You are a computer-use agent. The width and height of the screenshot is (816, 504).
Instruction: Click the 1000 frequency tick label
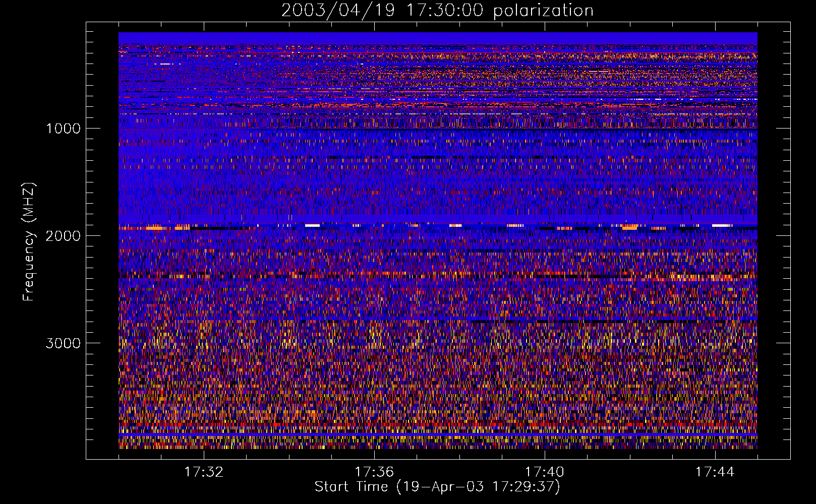[63, 129]
